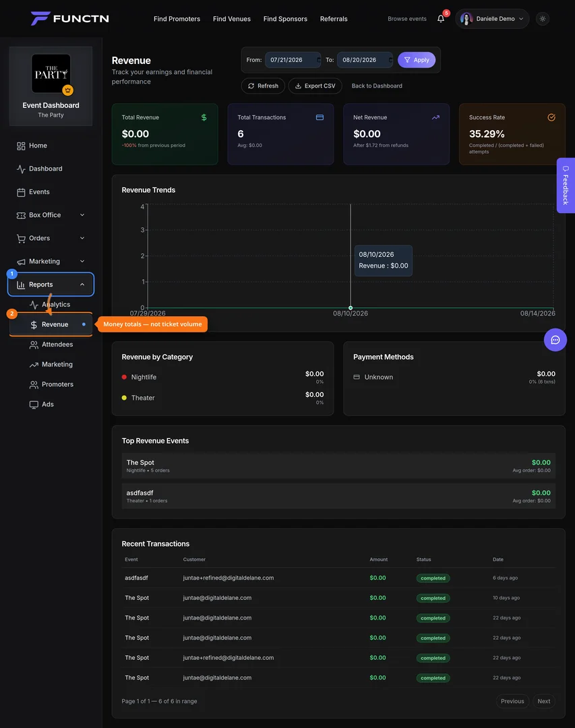Click the yellow Theater category dot

click(124, 398)
